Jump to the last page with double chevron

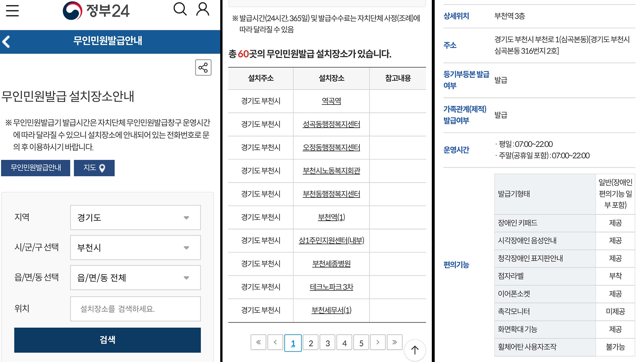pyautogui.click(x=394, y=342)
